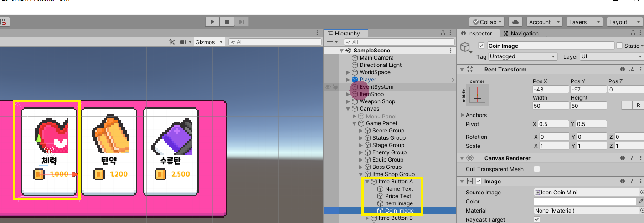The image size is (644, 223).
Task: Expand the Weapon Shop object
Action: click(x=349, y=101)
